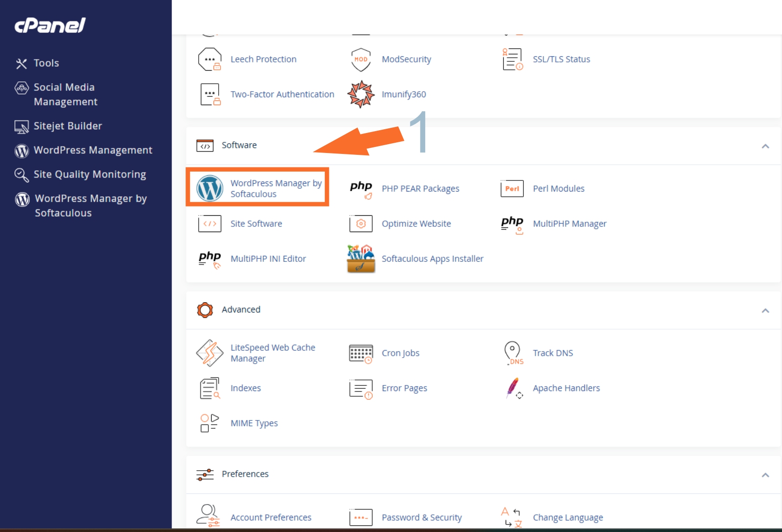Screen dimensions: 782x532
Task: Click the Error Pages icon
Action: (x=361, y=389)
